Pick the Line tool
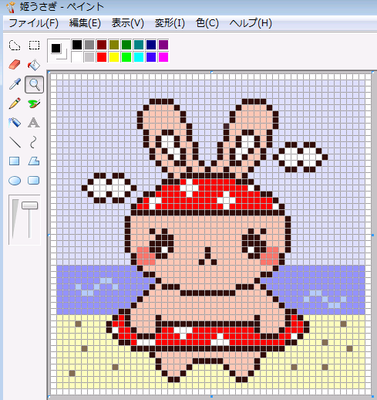 click(14, 142)
